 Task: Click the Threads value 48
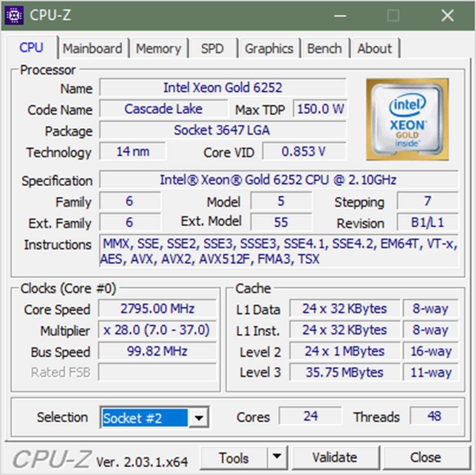point(434,416)
